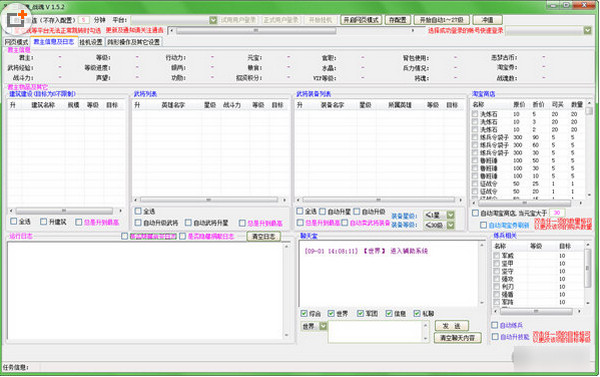The width and height of the screenshot is (600, 377).
Task: Expand the quick-login account dropdown
Action: coord(587,30)
